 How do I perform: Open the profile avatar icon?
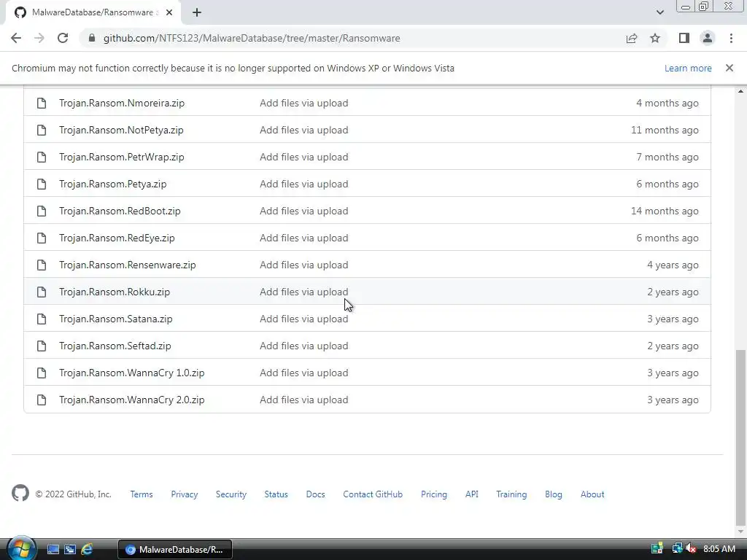click(708, 38)
